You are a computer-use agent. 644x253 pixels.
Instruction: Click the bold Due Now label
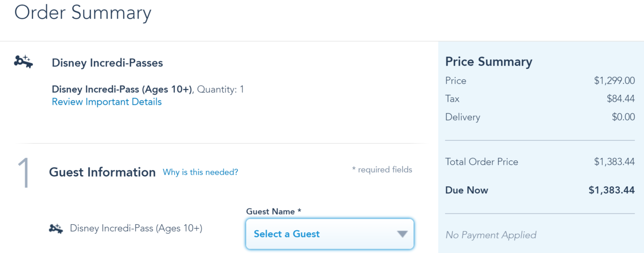[x=467, y=190]
